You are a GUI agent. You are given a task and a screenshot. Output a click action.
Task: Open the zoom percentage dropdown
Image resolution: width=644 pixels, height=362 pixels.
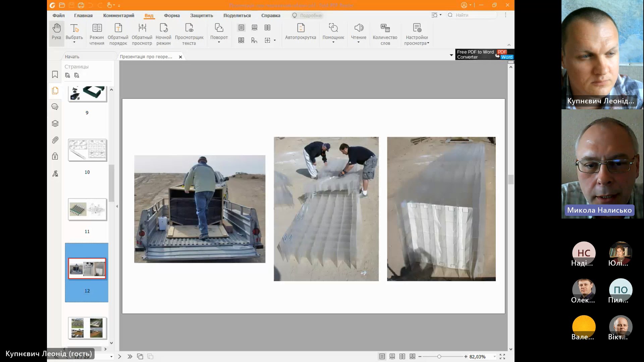click(x=494, y=357)
